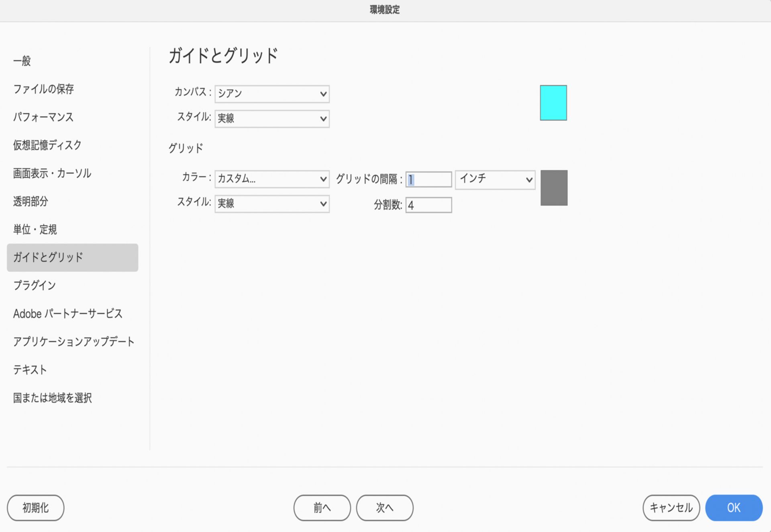Click the グリッドの間隔 input field
Viewport: 771px width, 532px height.
click(428, 179)
